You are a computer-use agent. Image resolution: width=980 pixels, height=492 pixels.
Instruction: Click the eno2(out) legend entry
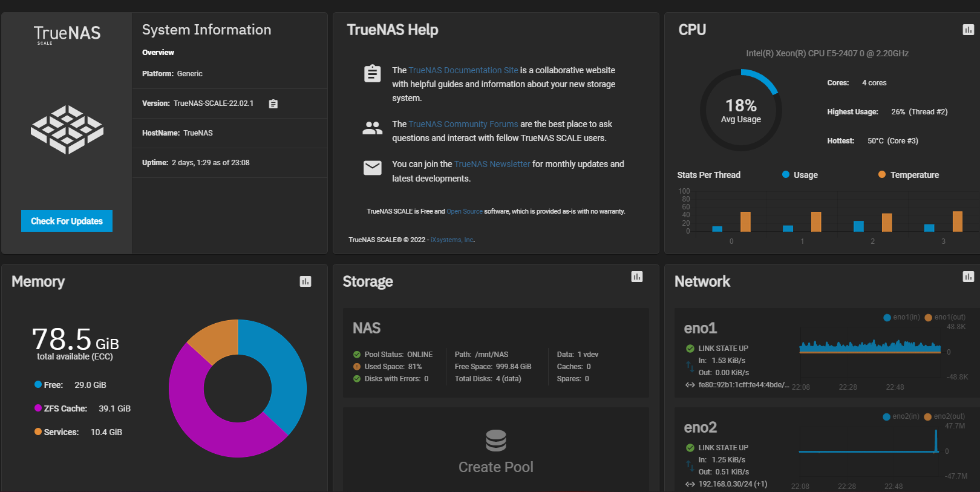pyautogui.click(x=944, y=416)
